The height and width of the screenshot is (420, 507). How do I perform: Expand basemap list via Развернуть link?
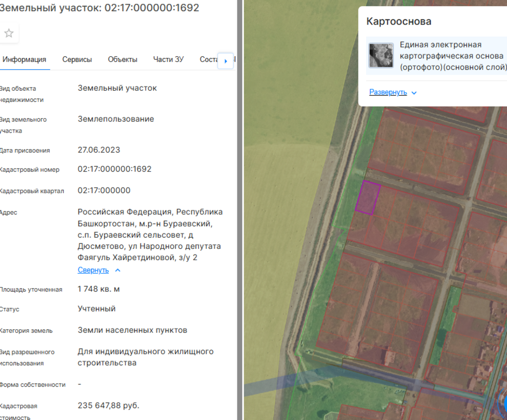[388, 92]
